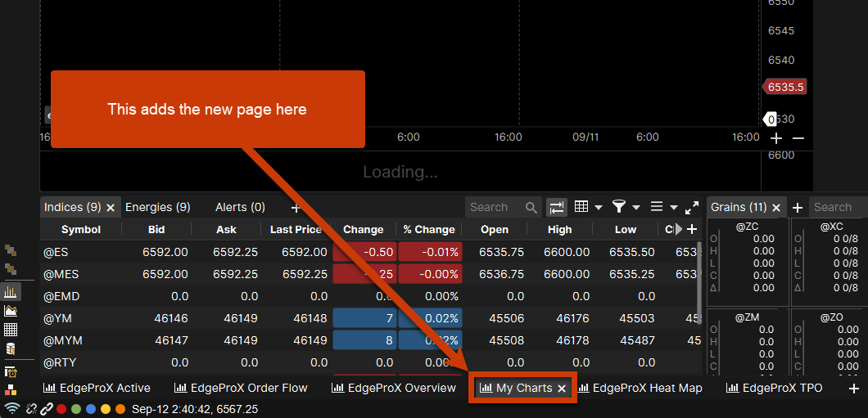Click the red color dot in status bar

[61, 408]
